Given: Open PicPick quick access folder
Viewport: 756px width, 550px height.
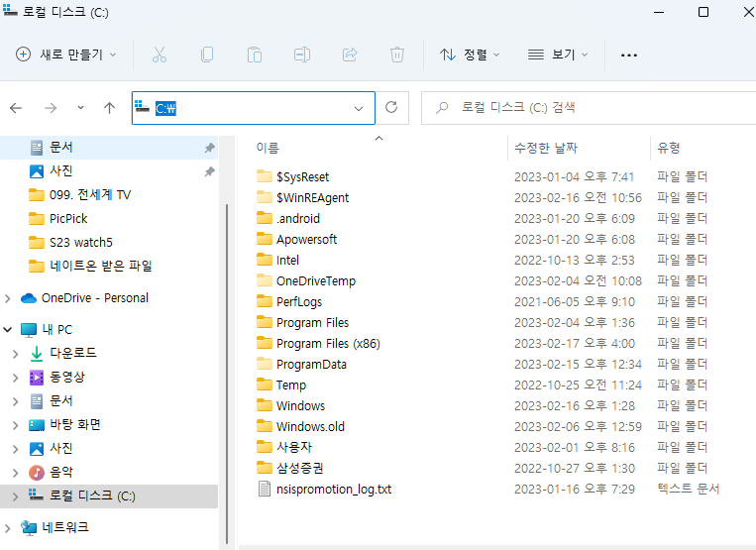Looking at the screenshot, I should click(x=57, y=219).
